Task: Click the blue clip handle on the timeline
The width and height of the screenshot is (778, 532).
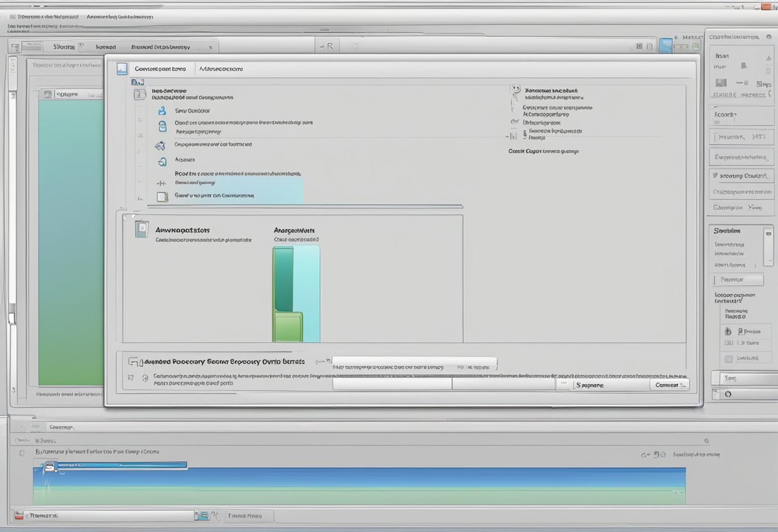Action: (x=49, y=467)
